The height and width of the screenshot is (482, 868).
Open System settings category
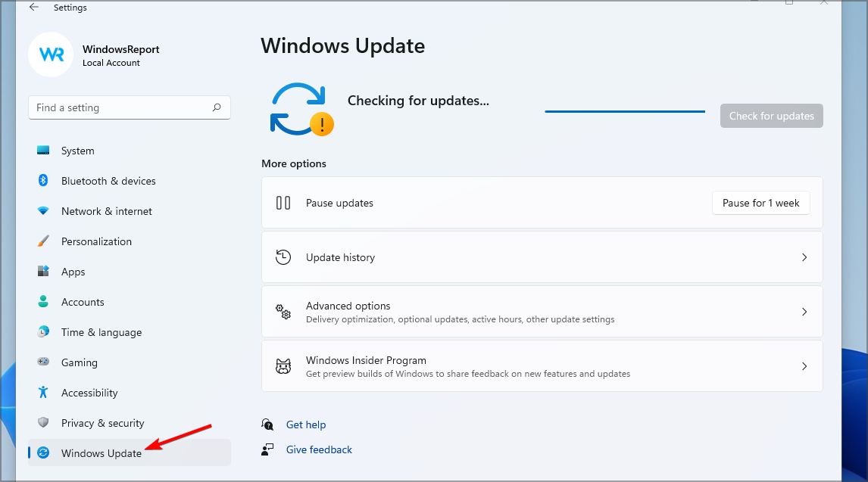click(x=130, y=151)
